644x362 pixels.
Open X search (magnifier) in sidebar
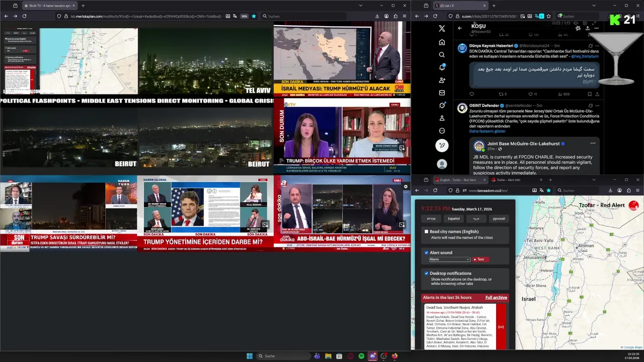pos(442,55)
